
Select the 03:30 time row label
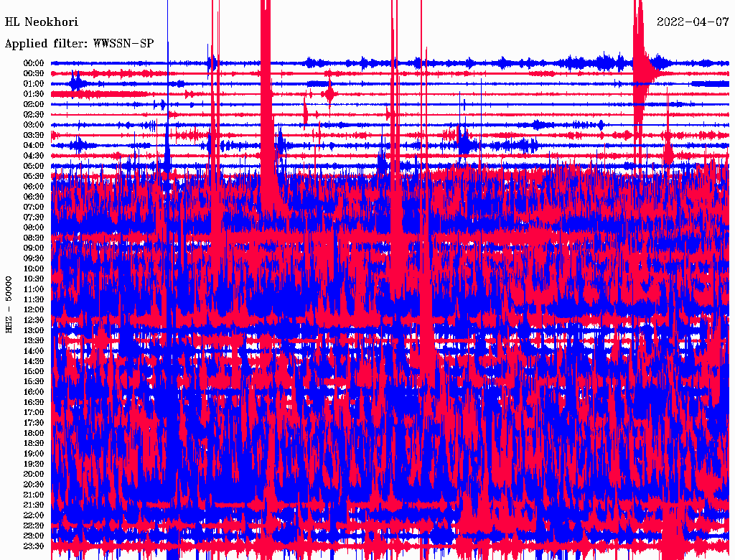(x=34, y=135)
